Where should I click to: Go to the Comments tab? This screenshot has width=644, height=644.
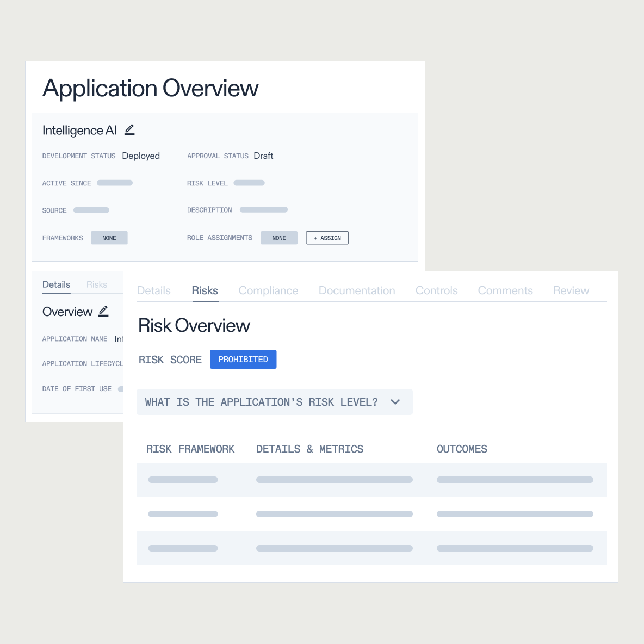pyautogui.click(x=505, y=290)
